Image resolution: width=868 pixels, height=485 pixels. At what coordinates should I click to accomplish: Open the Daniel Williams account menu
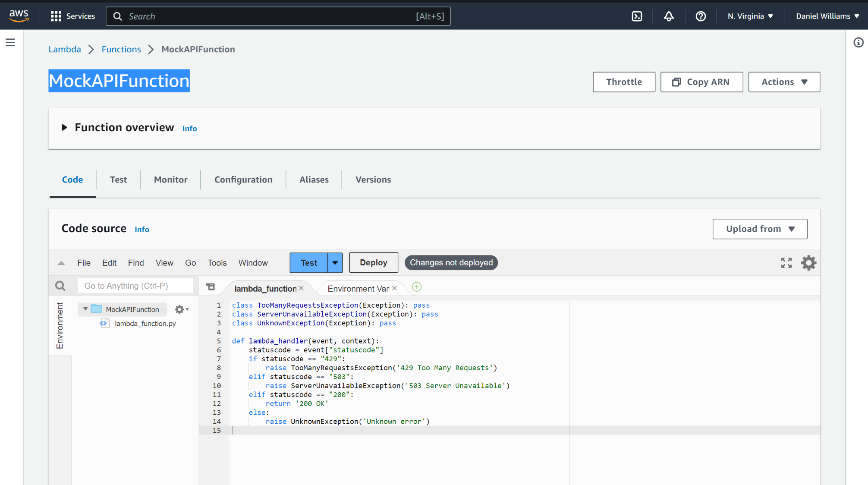pyautogui.click(x=827, y=16)
